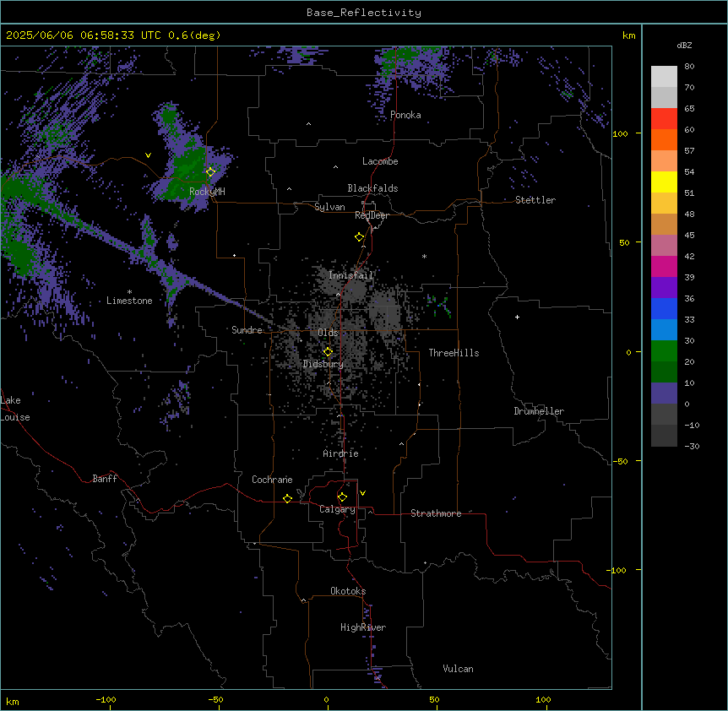Click the Calgary city label
The height and width of the screenshot is (711, 728).
(338, 509)
